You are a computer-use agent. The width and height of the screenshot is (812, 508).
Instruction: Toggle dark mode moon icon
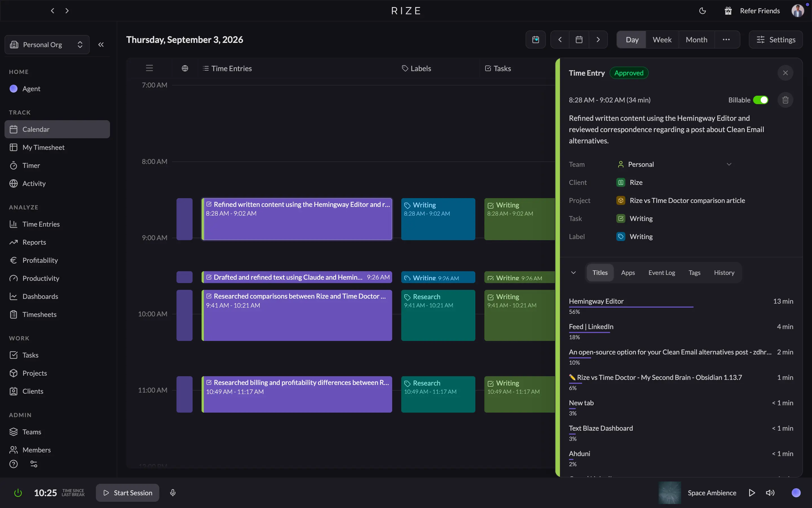(702, 11)
